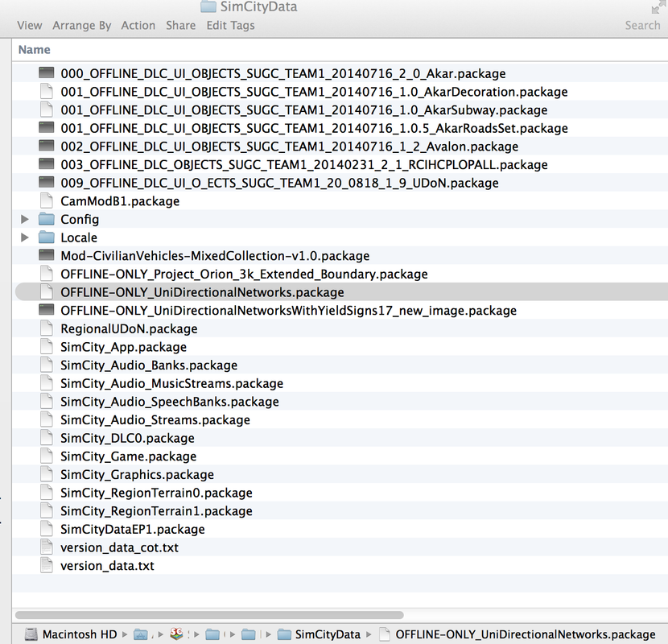Viewport: 668px width, 644px height.
Task: Click the horizontal scrollbar thumb
Action: click(209, 615)
